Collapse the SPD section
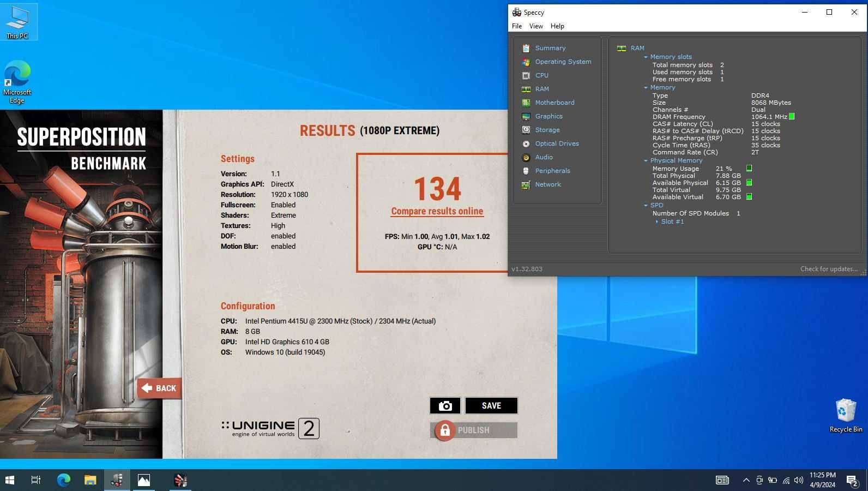This screenshot has height=491, width=868. [646, 205]
